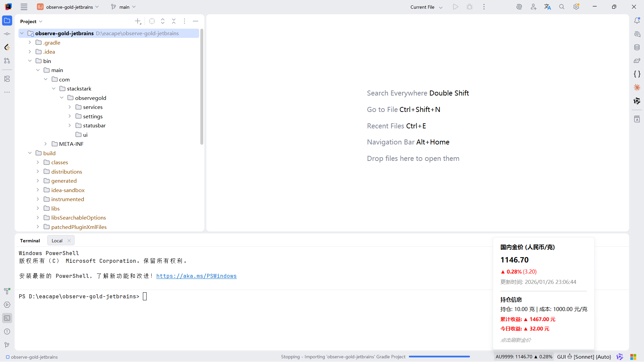The image size is (644, 362).
Task: Collapse the build folder node
Action: click(30, 153)
